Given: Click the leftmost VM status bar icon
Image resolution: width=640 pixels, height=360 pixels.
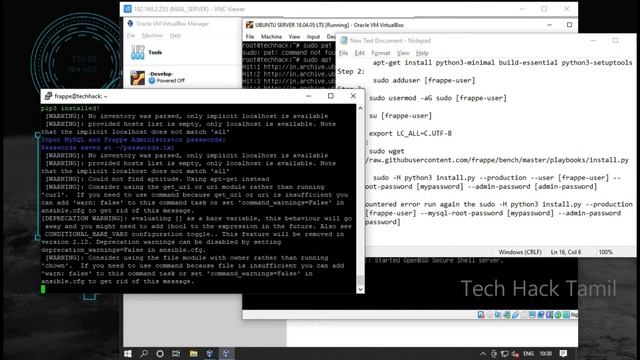Looking at the screenshot, I should pyautogui.click(x=481, y=315).
